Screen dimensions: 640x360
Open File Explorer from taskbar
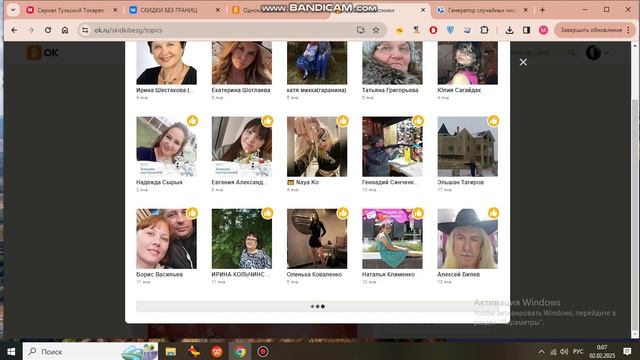(x=171, y=351)
